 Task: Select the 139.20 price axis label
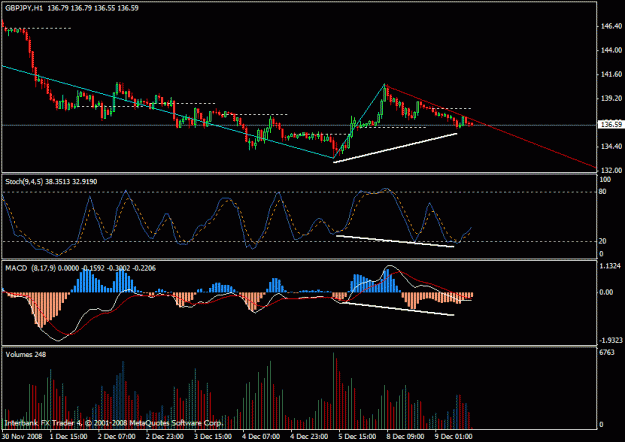(x=611, y=98)
